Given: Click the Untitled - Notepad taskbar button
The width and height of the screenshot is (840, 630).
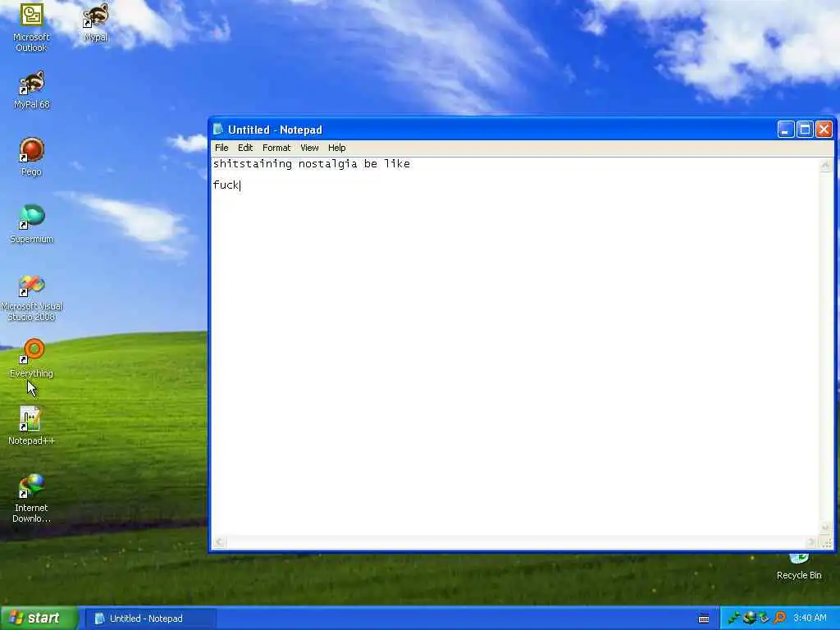Looking at the screenshot, I should pos(151,619).
